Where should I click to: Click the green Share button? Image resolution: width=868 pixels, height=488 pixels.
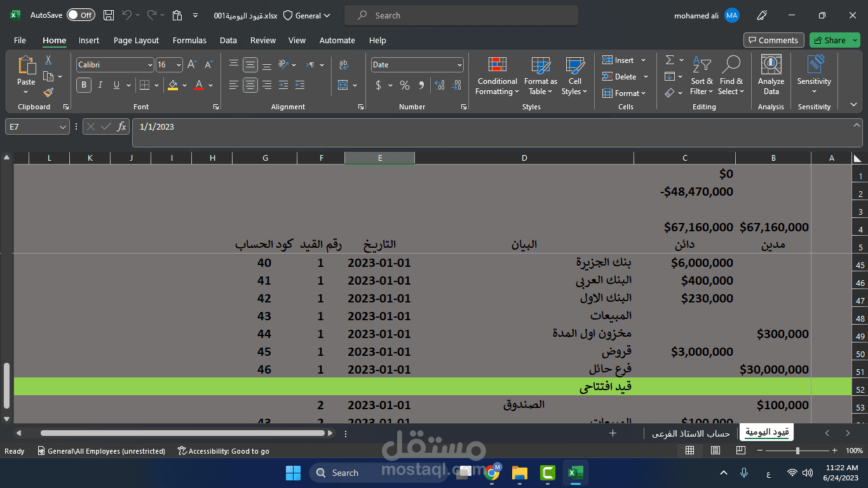tap(834, 40)
